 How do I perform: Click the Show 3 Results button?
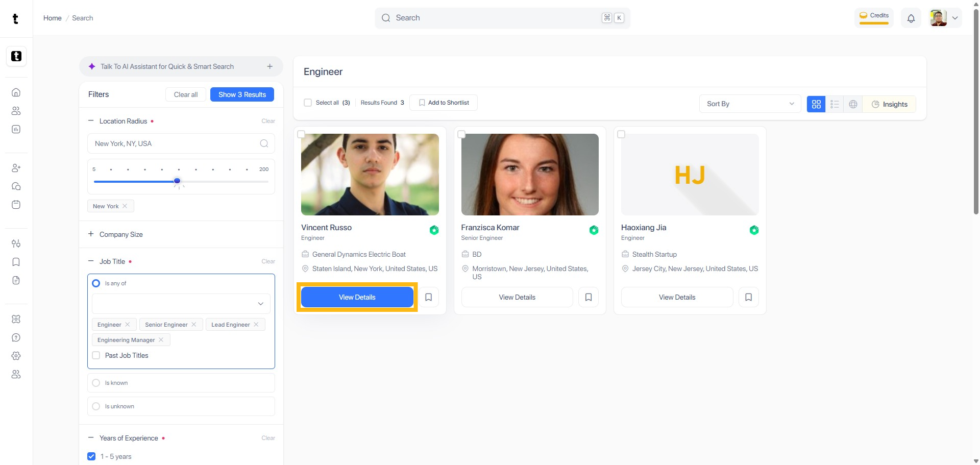[242, 94]
